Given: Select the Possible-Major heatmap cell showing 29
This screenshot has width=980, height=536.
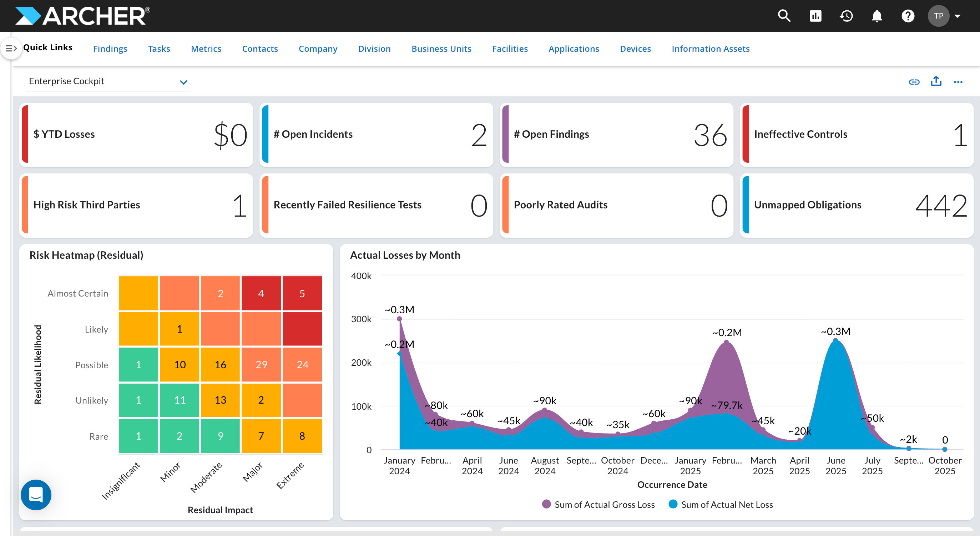Looking at the screenshot, I should pos(261,364).
